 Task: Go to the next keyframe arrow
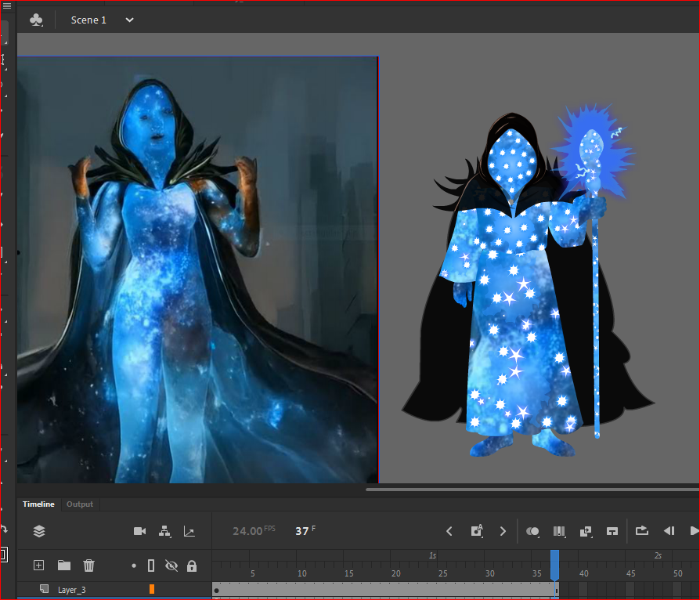point(503,531)
